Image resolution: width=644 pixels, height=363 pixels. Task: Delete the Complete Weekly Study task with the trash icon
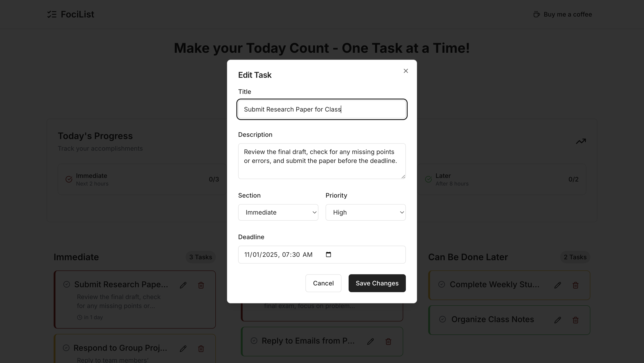(575, 285)
